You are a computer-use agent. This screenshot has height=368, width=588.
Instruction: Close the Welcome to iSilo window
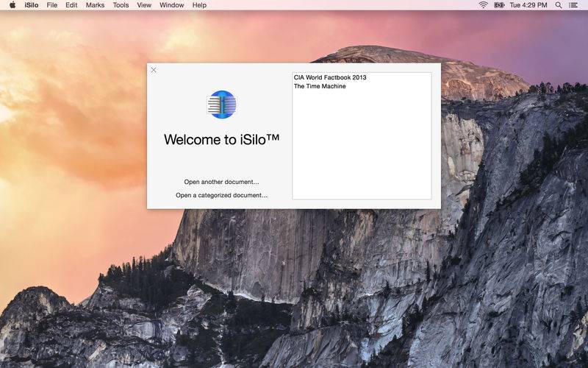point(154,70)
